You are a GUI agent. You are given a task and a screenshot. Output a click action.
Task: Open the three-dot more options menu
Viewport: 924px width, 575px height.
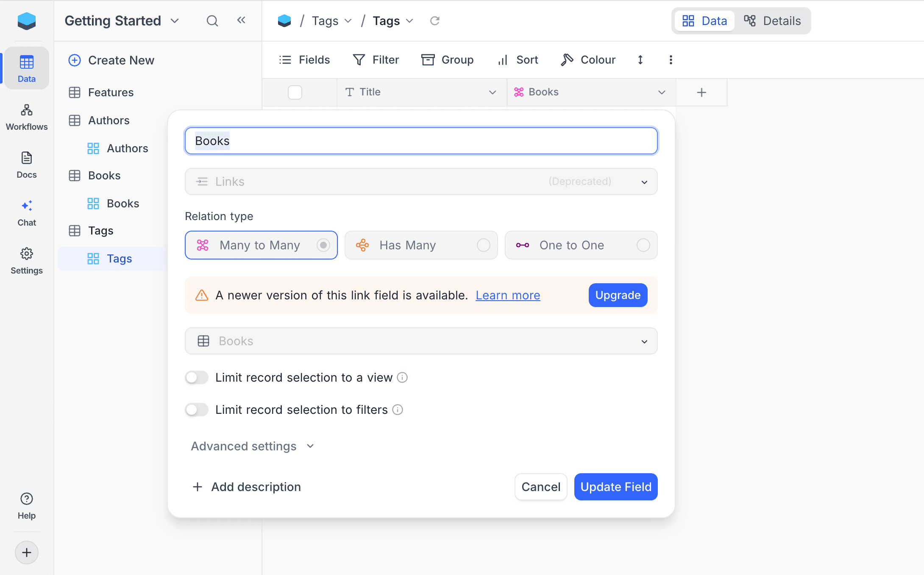tap(671, 60)
